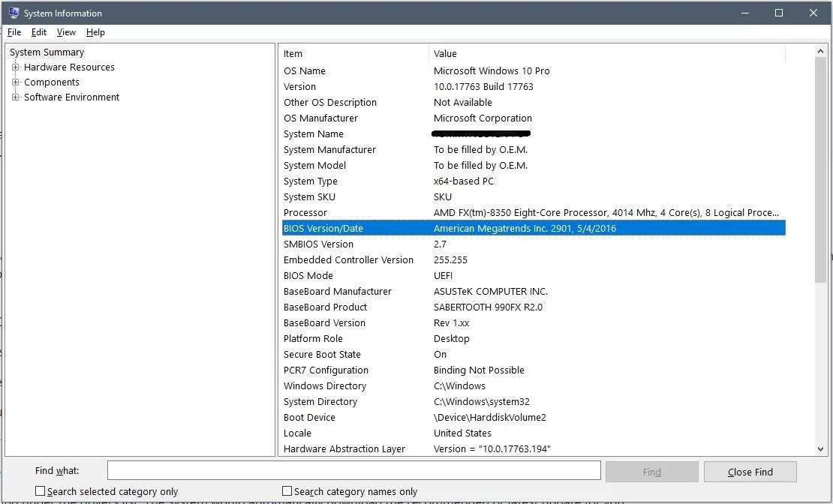
Task: Open the File menu
Action: (x=14, y=32)
